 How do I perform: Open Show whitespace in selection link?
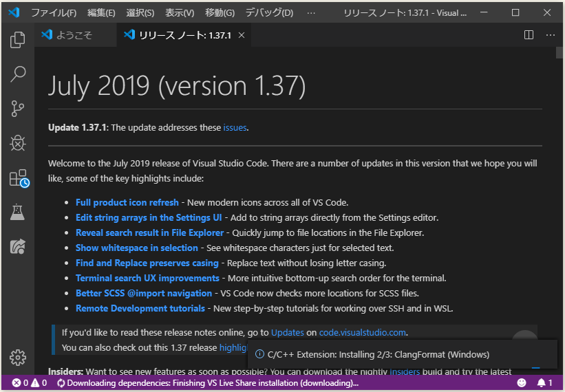(x=136, y=248)
